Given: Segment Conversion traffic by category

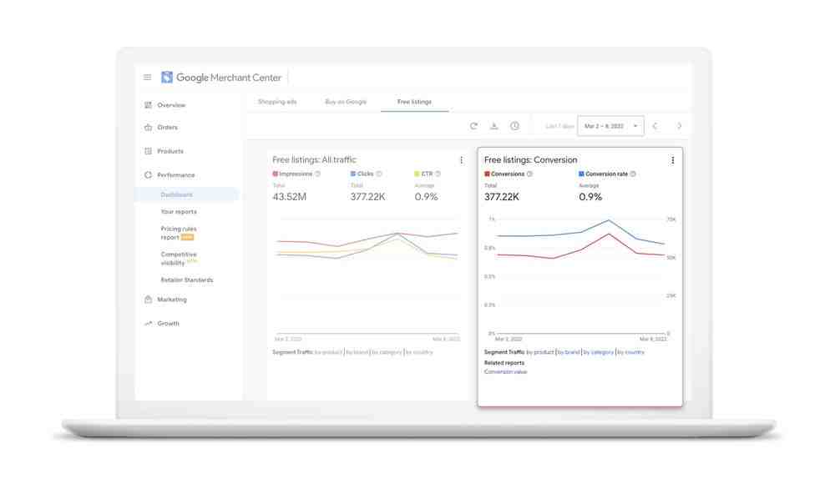Looking at the screenshot, I should 599,352.
